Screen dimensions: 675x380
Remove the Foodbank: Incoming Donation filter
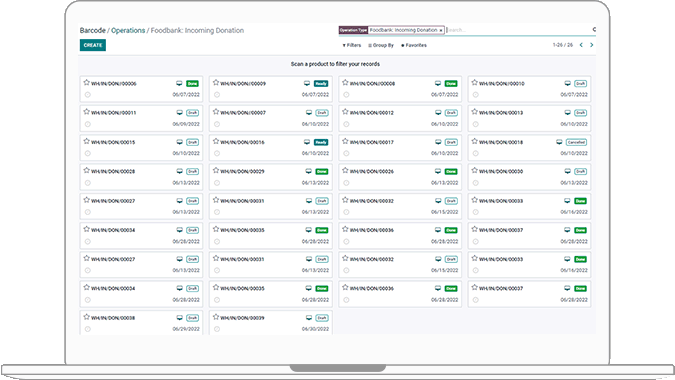pos(441,31)
